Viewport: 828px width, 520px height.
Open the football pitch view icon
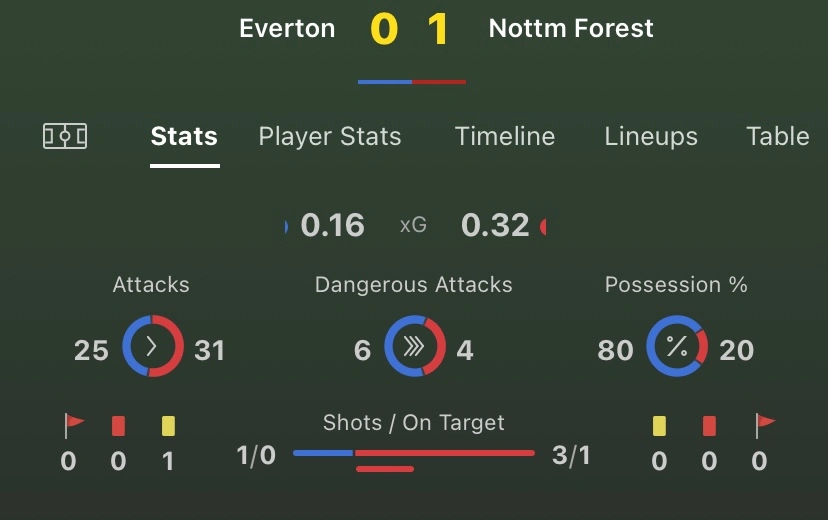pyautogui.click(x=65, y=136)
